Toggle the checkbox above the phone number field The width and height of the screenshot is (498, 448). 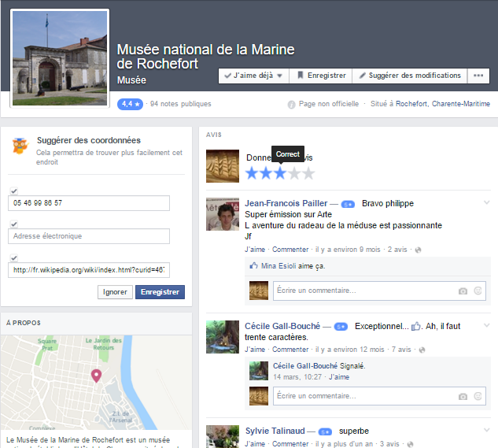pyautogui.click(x=14, y=191)
